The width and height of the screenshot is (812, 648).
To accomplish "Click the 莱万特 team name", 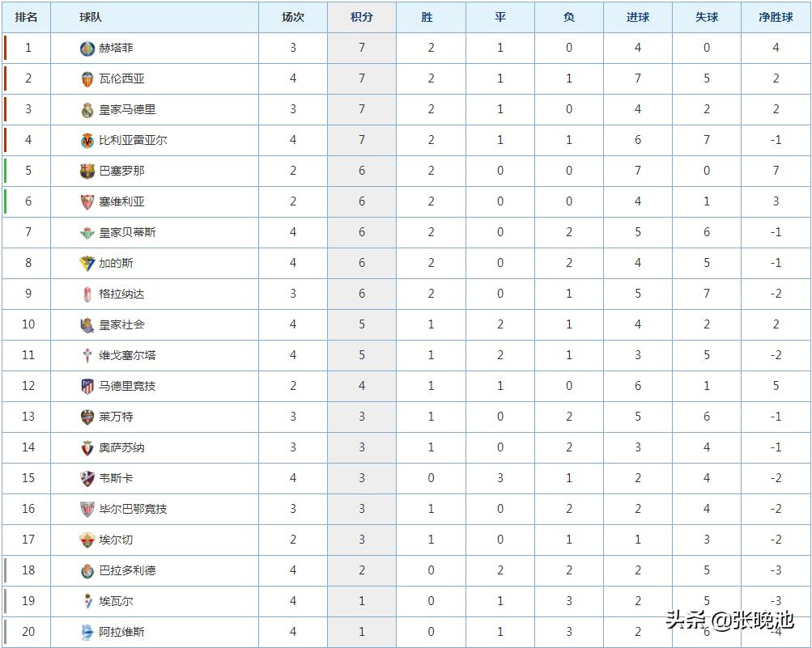I will pos(116,417).
